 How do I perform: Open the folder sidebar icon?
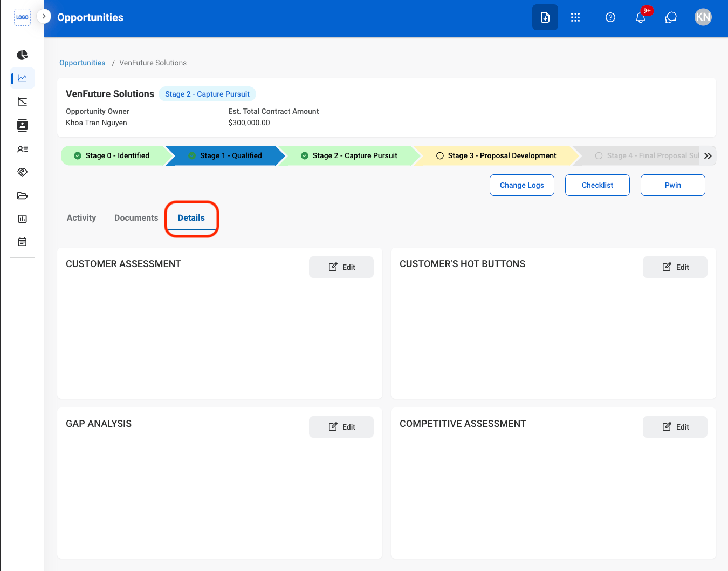(x=22, y=195)
